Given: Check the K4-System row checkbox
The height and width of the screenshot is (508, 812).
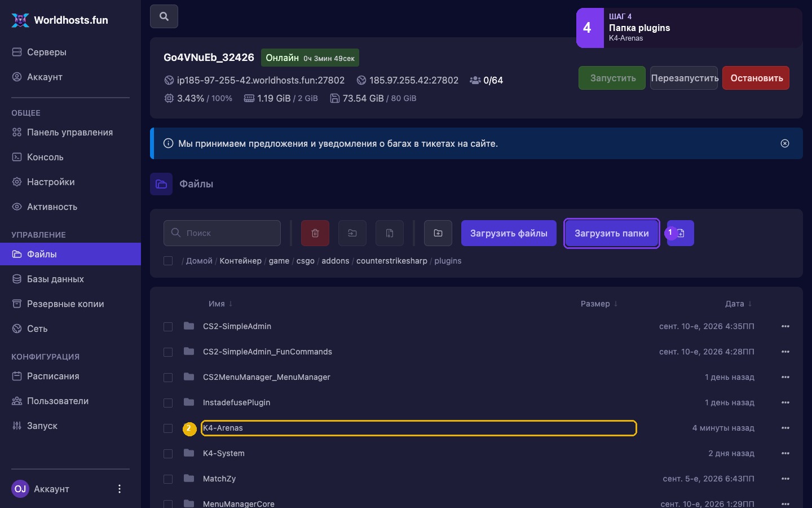Looking at the screenshot, I should click(x=168, y=454).
